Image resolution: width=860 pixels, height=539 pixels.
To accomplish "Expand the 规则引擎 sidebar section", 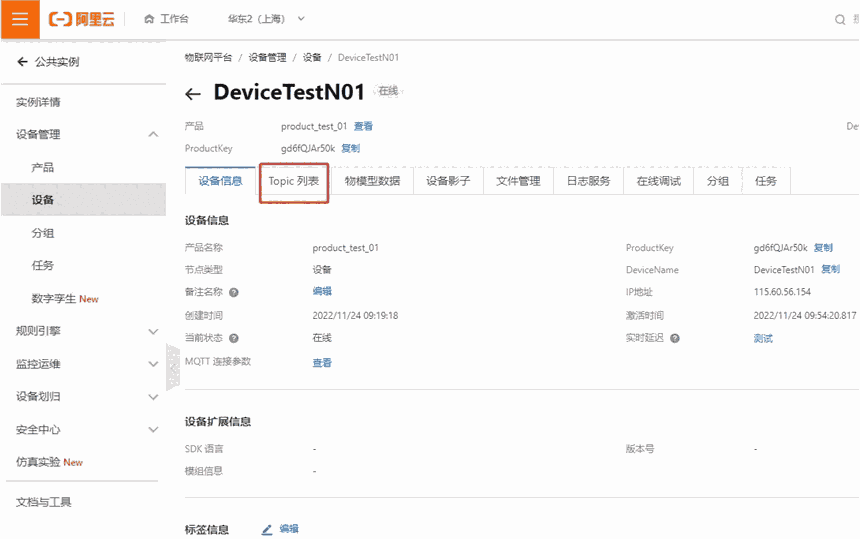I will click(153, 331).
